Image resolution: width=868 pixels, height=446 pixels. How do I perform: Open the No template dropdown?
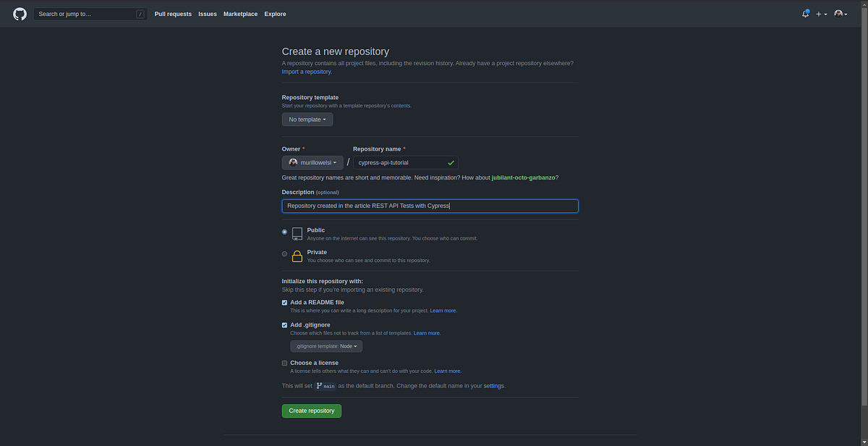point(307,119)
